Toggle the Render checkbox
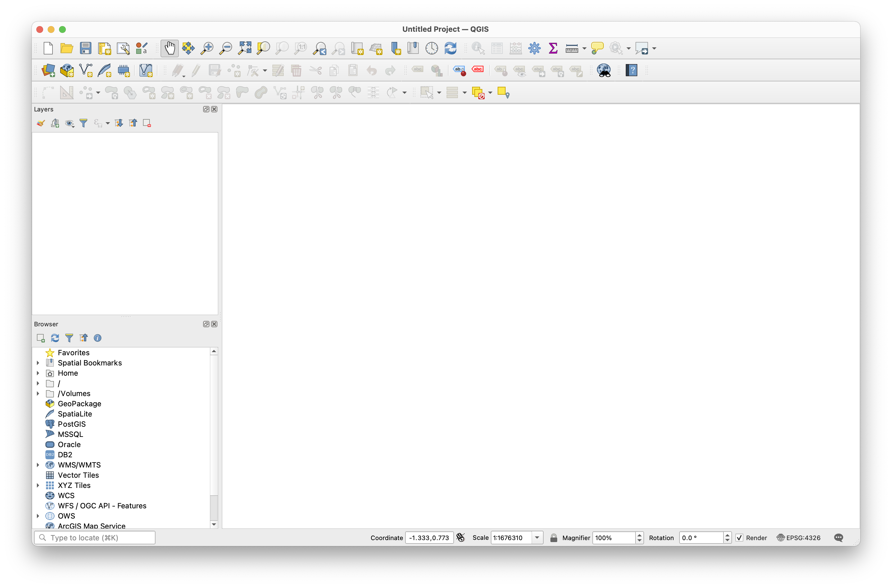Viewport: 892px width, 588px height. [x=739, y=538]
